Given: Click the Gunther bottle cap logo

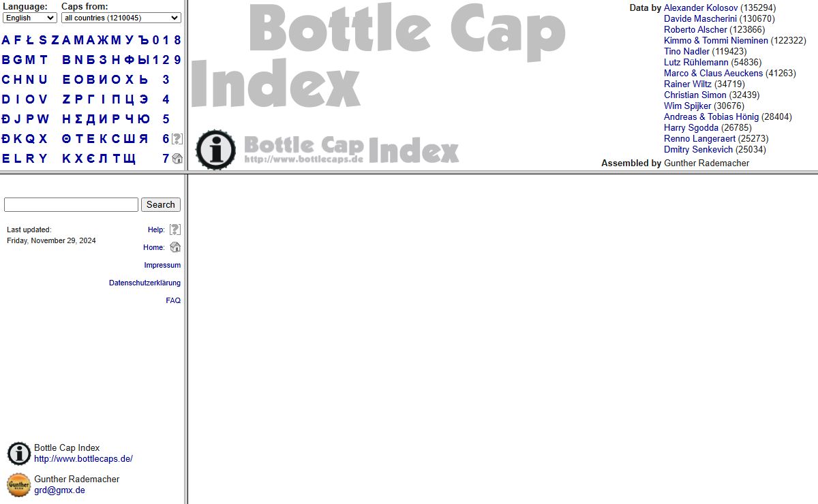Looking at the screenshot, I should (19, 485).
